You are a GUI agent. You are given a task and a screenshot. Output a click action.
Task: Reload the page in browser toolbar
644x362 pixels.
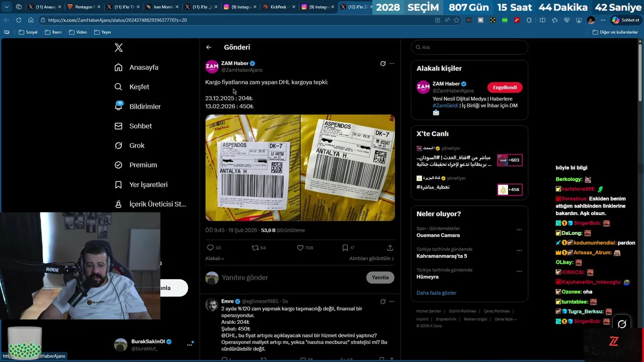click(x=19, y=20)
